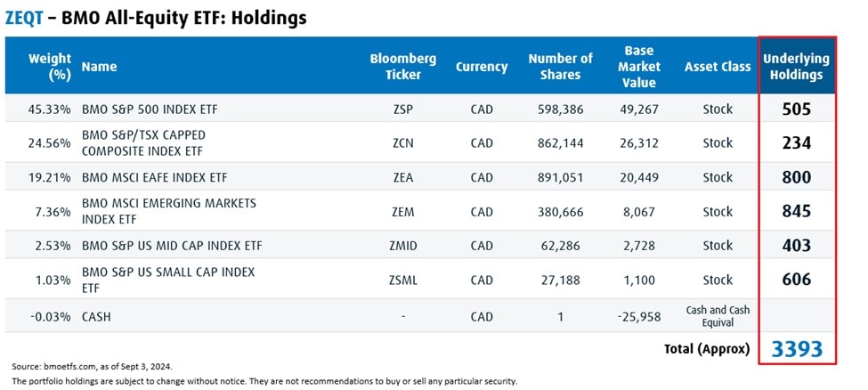Click the Number of Shares header
This screenshot has height=390, width=868.
tap(560, 67)
